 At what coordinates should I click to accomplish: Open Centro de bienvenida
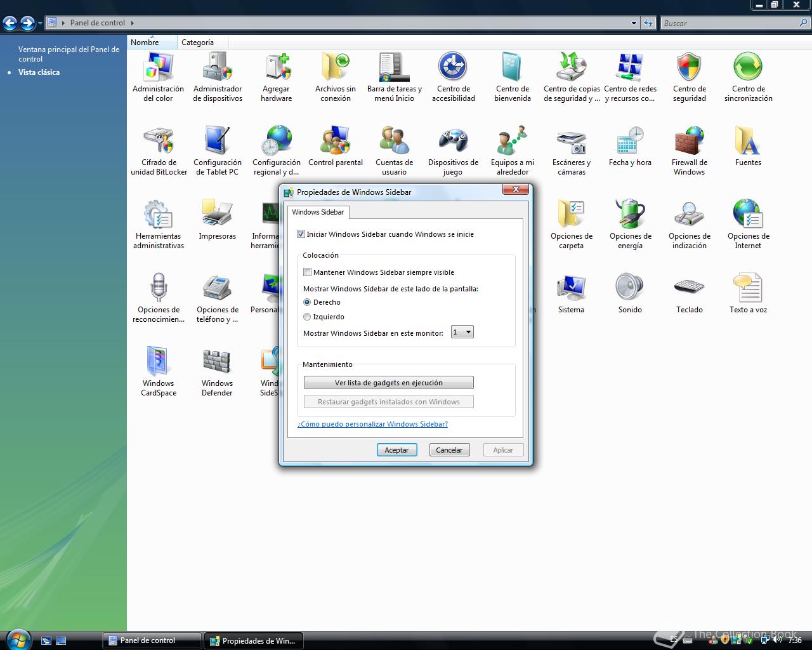point(512,77)
